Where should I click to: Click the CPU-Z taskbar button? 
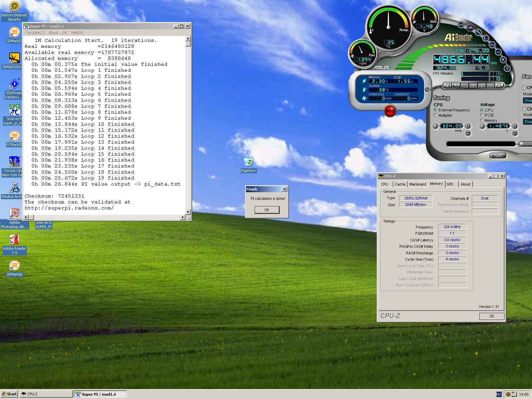[46, 394]
